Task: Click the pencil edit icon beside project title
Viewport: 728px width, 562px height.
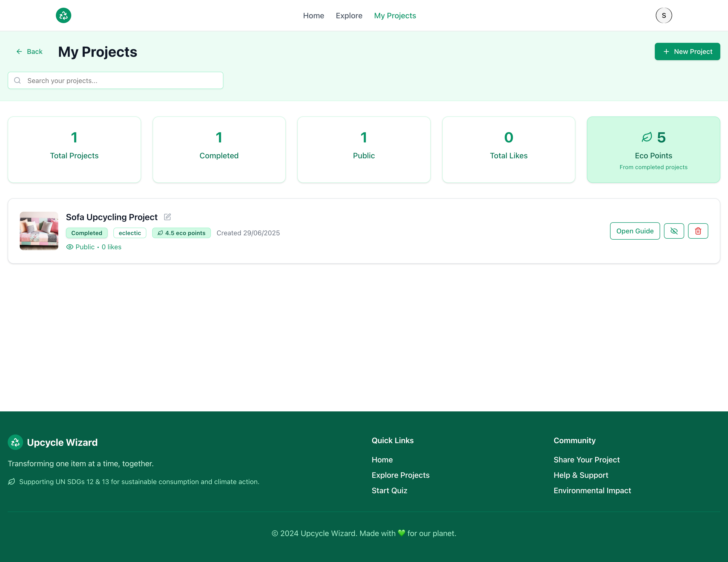Action: pos(167,217)
